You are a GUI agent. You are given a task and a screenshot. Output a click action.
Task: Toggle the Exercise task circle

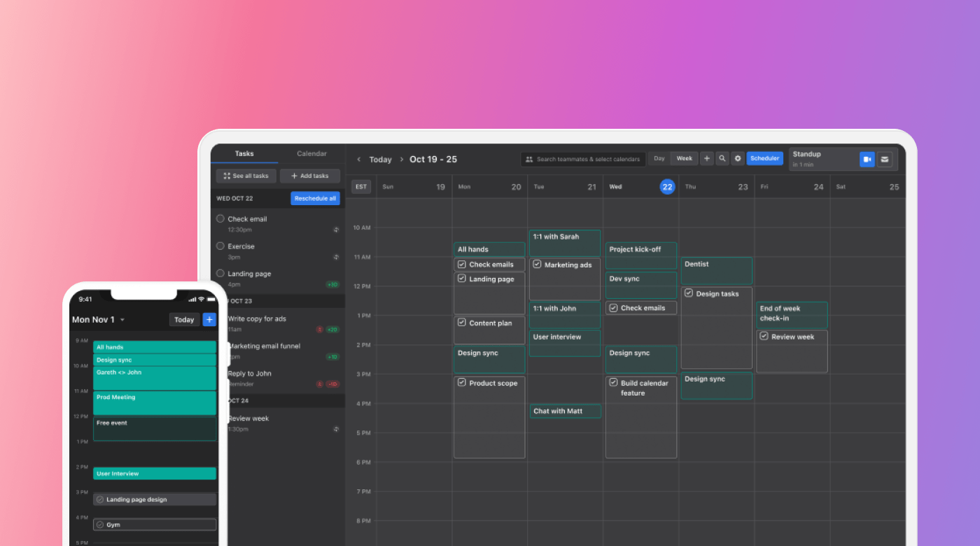tap(220, 246)
